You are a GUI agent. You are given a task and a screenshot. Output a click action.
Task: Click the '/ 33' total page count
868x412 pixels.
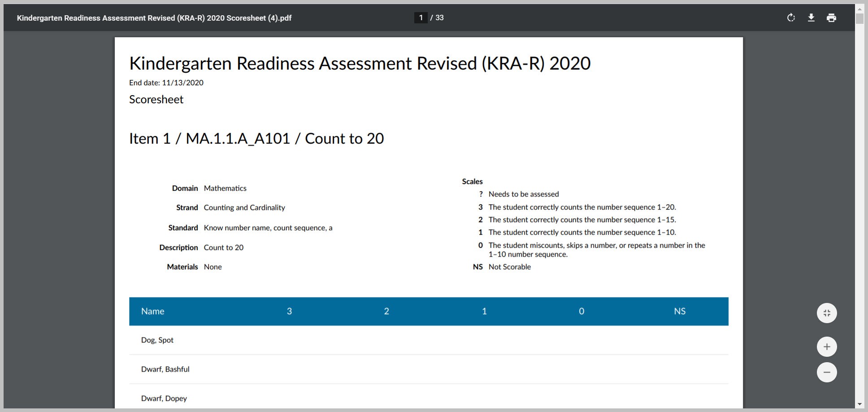pyautogui.click(x=437, y=18)
